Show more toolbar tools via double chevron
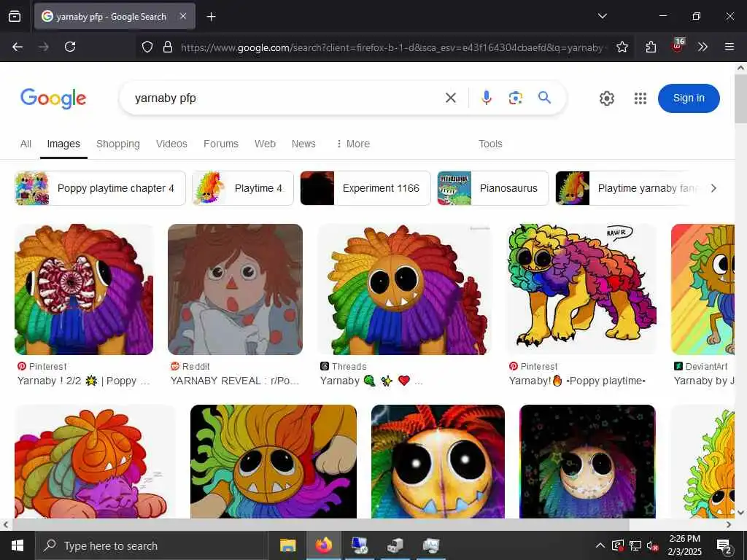 click(x=703, y=47)
